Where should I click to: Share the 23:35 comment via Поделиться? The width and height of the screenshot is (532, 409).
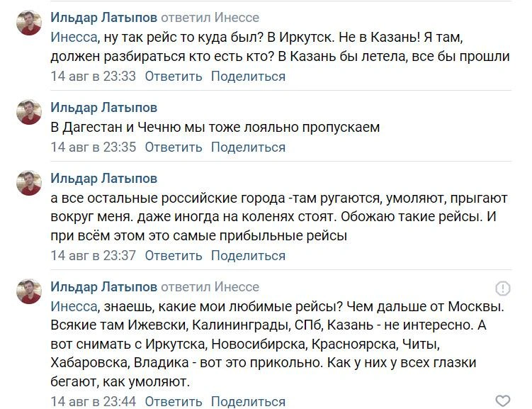tap(248, 147)
